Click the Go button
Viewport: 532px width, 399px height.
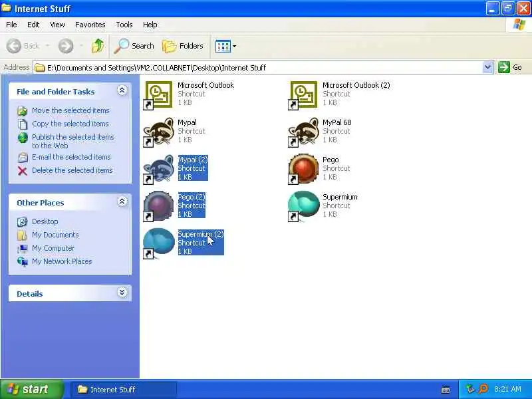click(x=510, y=67)
